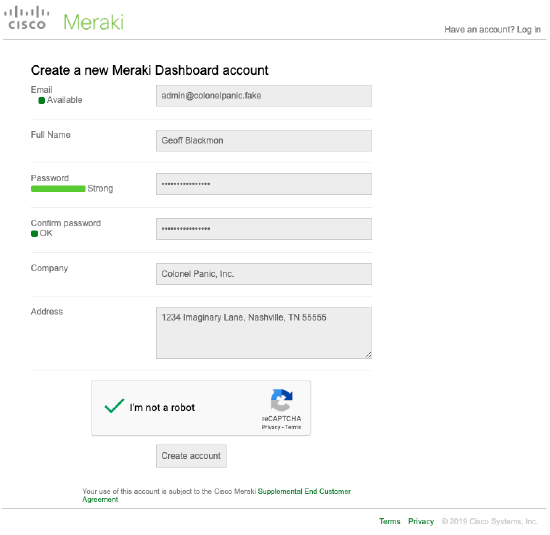Click the green password strength bar
The width and height of the screenshot is (550, 535).
(58, 189)
